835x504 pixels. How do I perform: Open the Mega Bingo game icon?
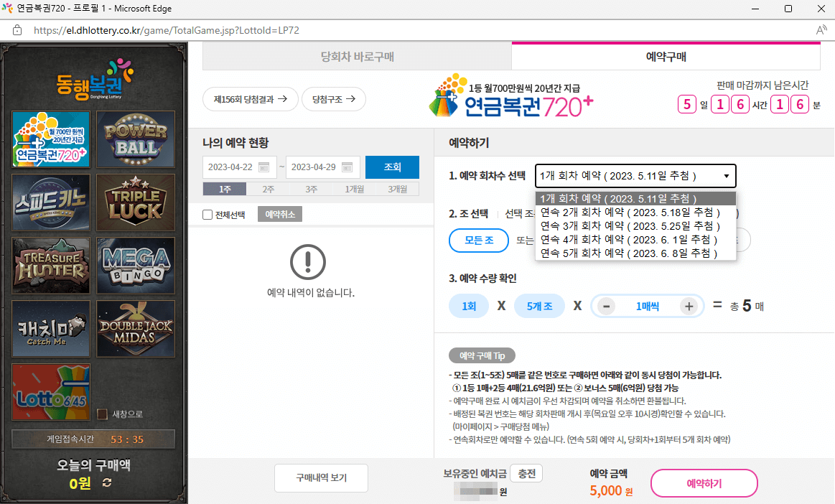tap(136, 266)
